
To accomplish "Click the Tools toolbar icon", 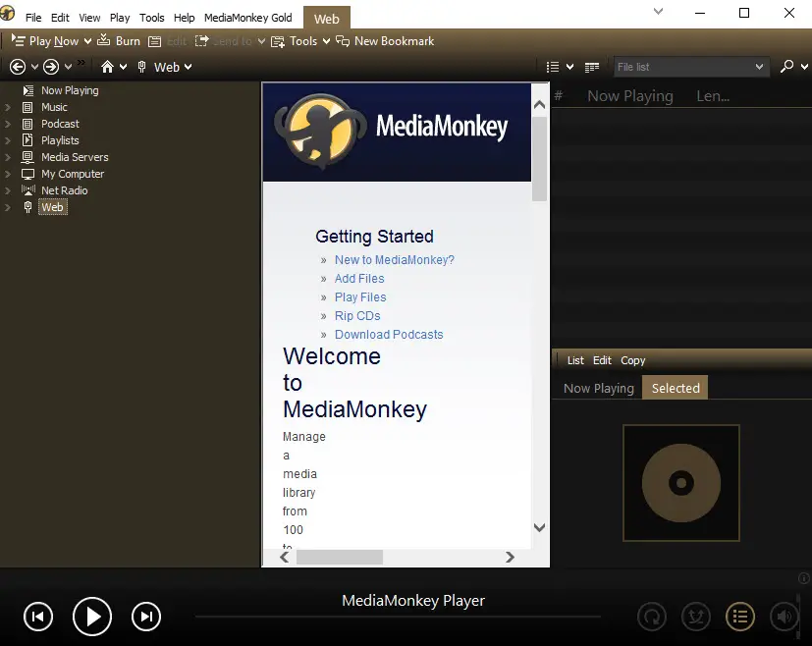I will click(x=278, y=41).
